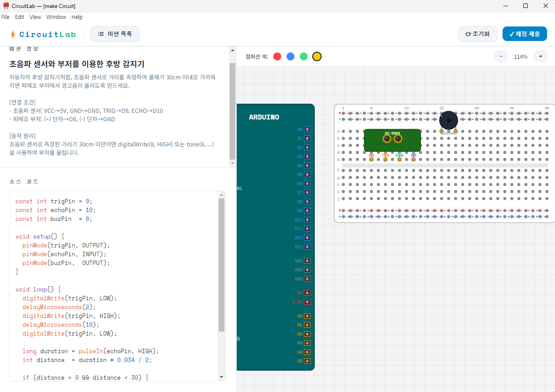Image resolution: width=555 pixels, height=392 pixels.
Task: Click the source code scrollbar thumb
Action: coord(222,265)
